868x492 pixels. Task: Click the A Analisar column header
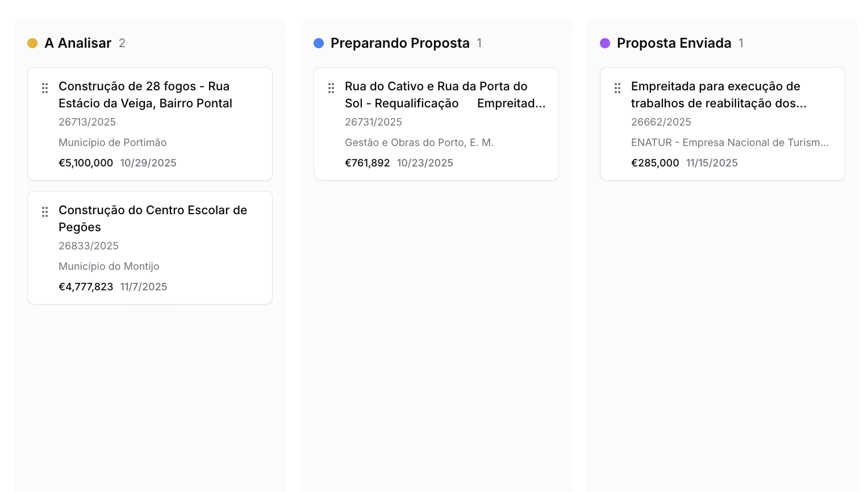(78, 43)
